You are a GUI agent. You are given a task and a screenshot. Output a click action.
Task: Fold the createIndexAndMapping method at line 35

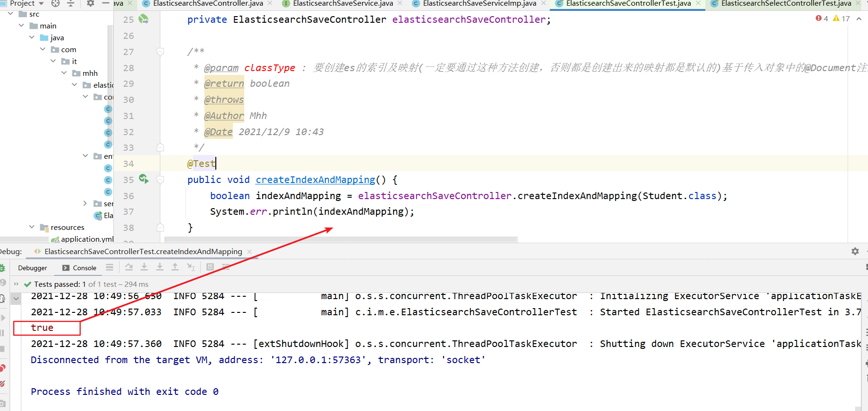(160, 180)
